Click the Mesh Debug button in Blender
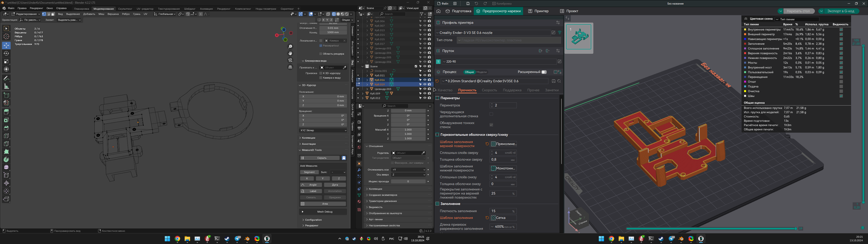The height and width of the screenshot is (244, 868). tap(323, 212)
